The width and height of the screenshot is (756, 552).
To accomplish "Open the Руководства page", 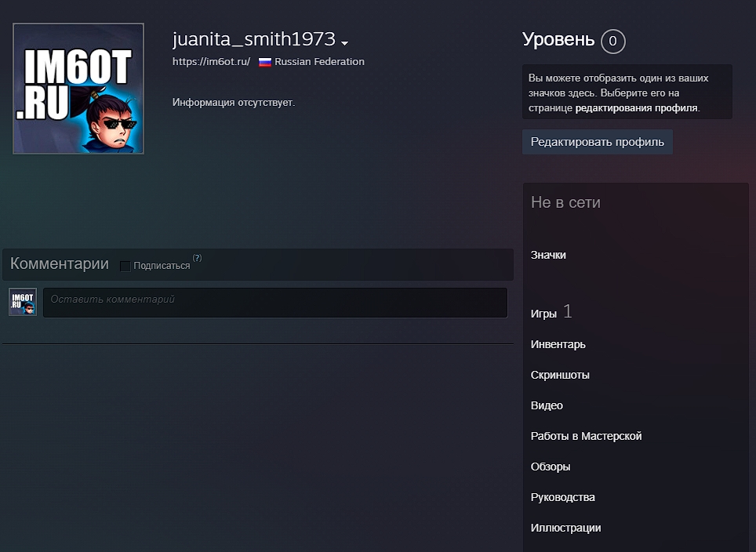I will click(x=562, y=497).
